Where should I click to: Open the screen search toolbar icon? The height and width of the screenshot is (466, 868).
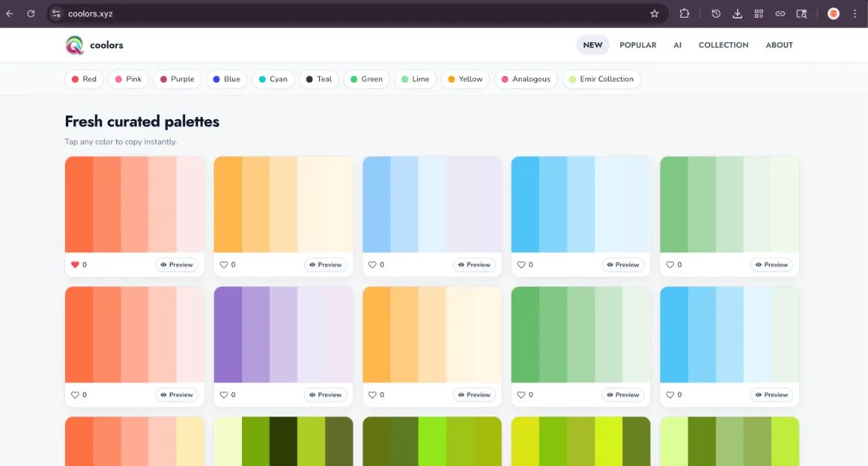point(801,14)
